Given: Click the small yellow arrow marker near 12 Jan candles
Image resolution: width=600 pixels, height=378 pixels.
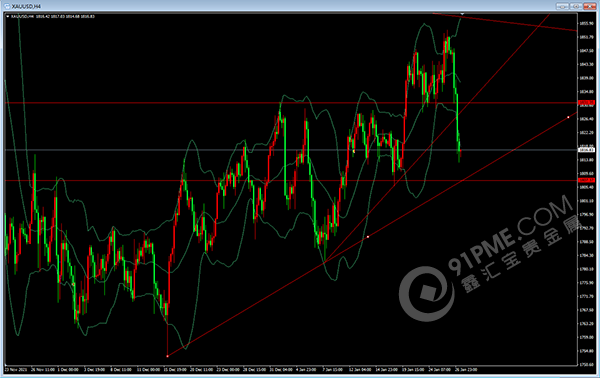Looking at the screenshot, I should point(354,152).
